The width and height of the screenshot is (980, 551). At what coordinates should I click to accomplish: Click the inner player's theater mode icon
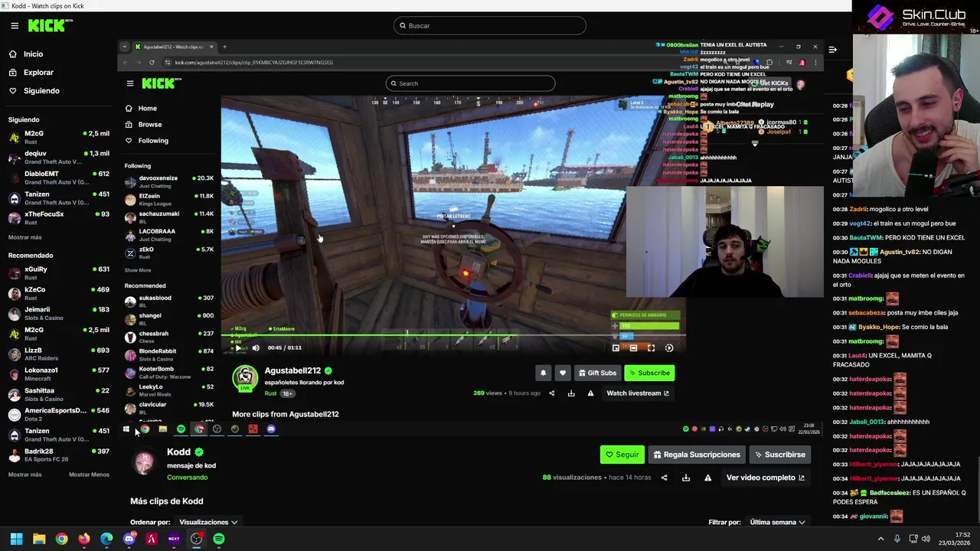[x=633, y=348]
